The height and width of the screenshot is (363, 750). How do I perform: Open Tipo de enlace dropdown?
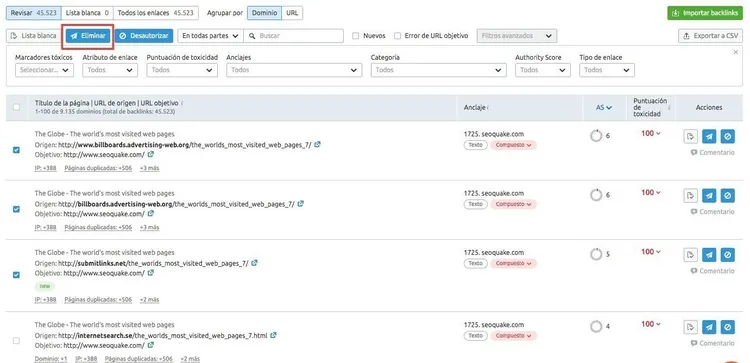tap(607, 70)
